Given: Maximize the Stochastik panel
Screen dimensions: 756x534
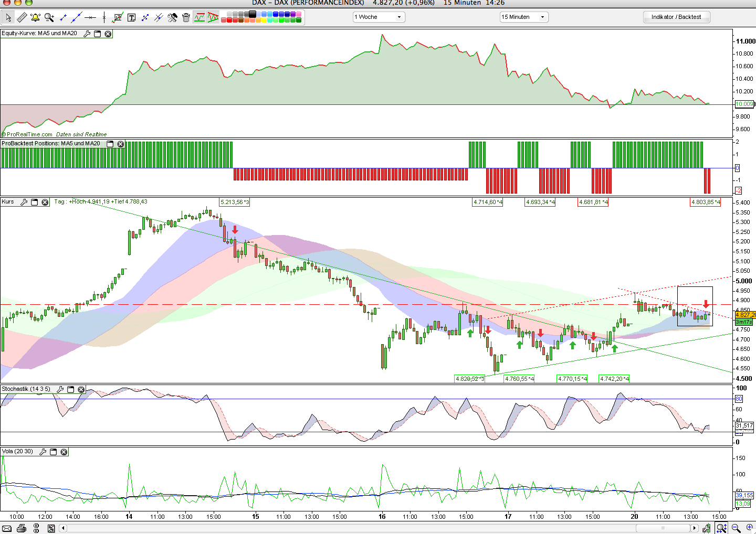Looking at the screenshot, I should (71, 389).
